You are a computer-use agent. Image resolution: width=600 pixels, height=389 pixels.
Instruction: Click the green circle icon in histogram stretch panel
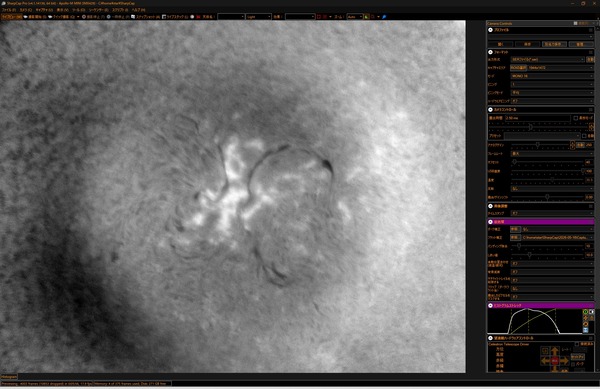[585, 312]
